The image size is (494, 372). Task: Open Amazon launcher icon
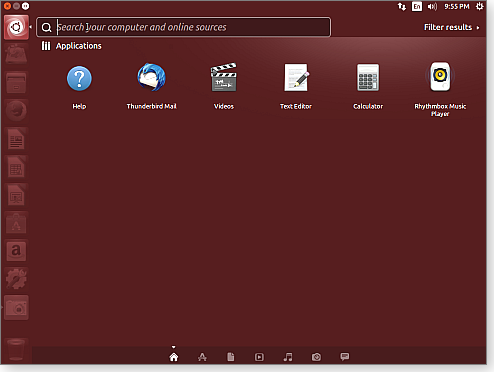pos(16,251)
